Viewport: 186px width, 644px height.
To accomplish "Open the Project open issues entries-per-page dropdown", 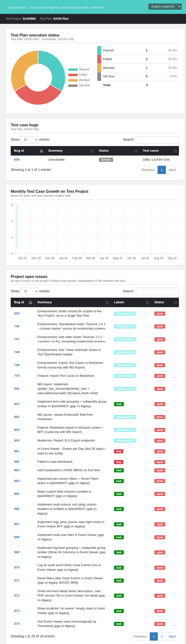I will (29, 291).
